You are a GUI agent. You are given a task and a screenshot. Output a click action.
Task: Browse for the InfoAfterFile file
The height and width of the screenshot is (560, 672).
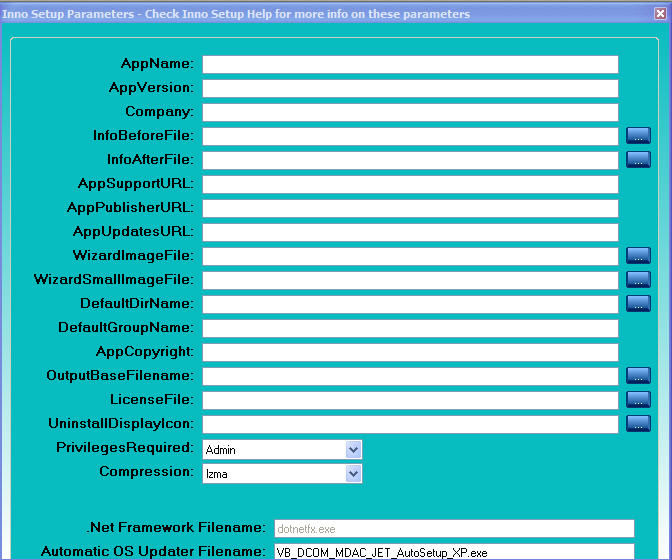point(638,159)
